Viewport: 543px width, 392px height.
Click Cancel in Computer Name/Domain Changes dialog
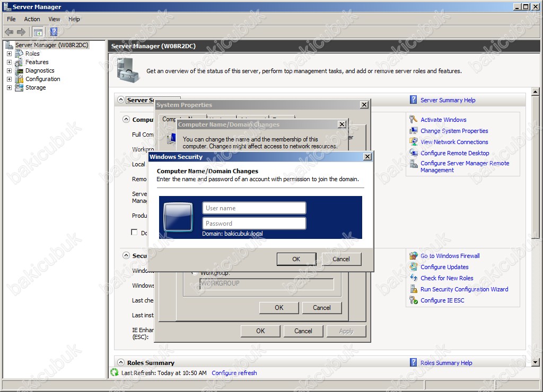click(x=322, y=308)
